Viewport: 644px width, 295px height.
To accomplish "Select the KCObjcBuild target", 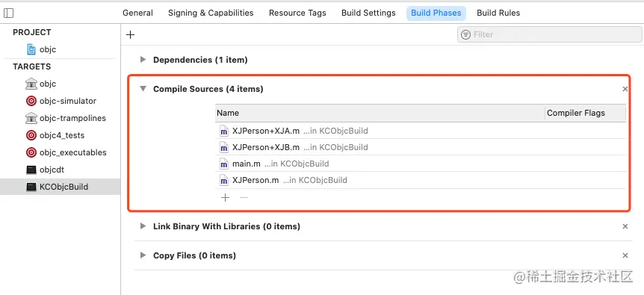I will (x=60, y=187).
